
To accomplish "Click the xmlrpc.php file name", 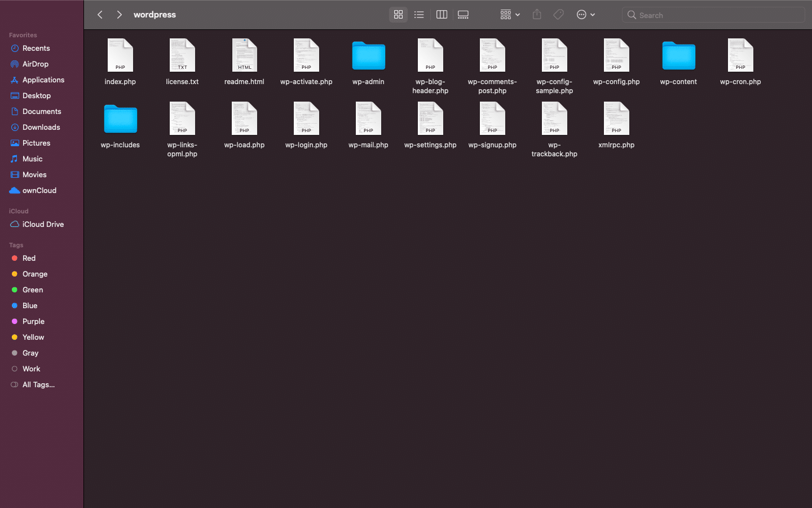I will [x=616, y=145].
